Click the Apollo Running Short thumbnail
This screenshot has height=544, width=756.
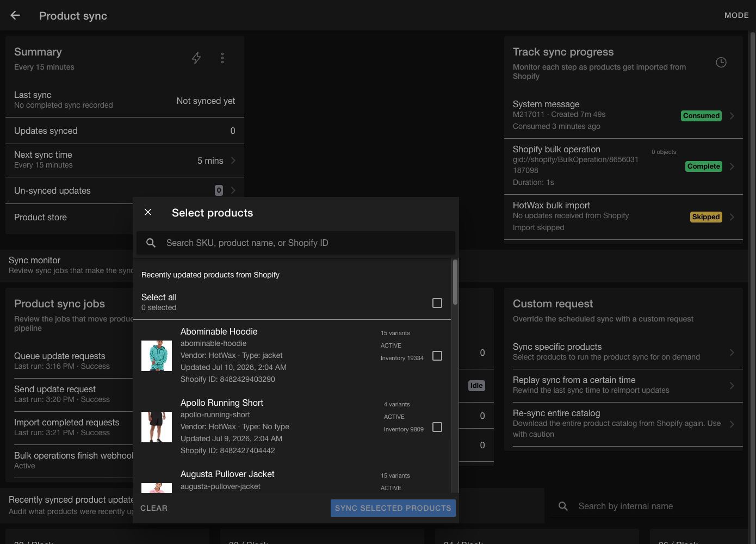(157, 427)
